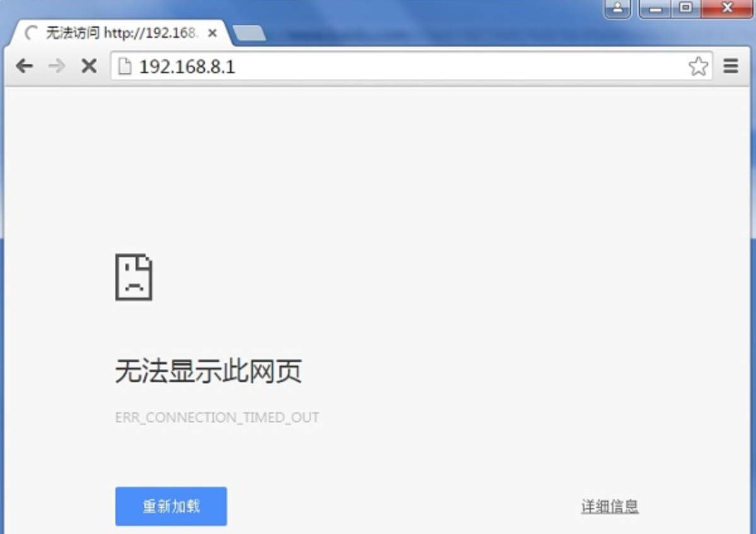Stop loading with the X button

pyautogui.click(x=89, y=66)
